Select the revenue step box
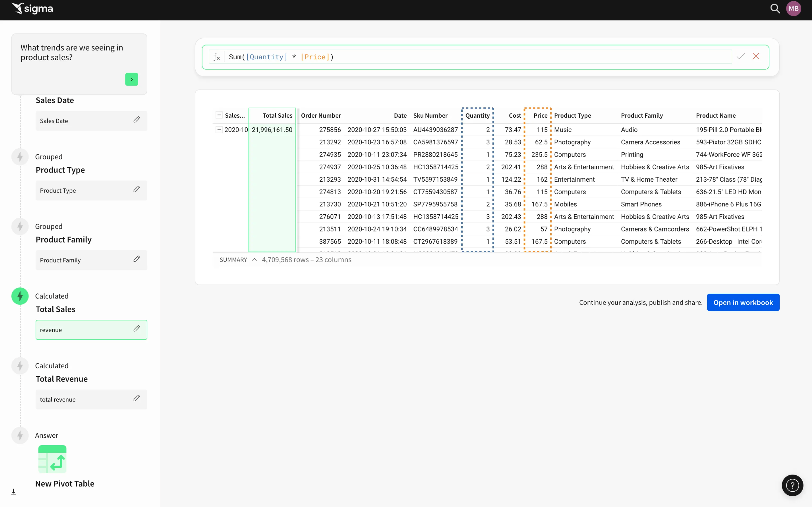 [x=91, y=330]
